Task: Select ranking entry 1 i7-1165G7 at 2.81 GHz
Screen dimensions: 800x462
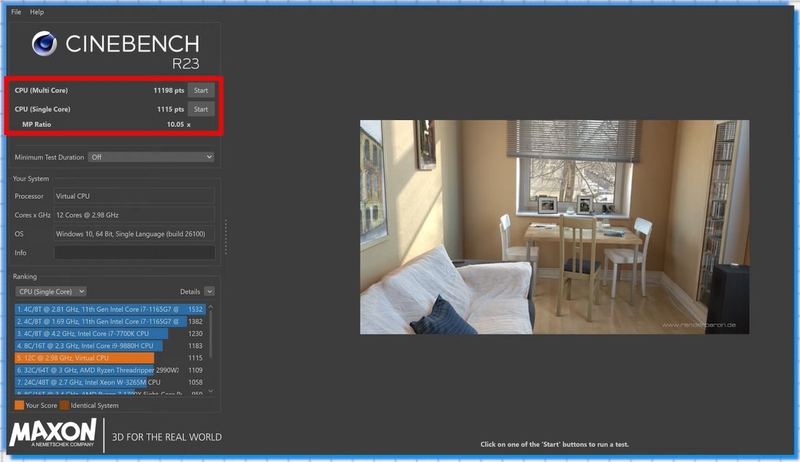Action: click(x=110, y=309)
